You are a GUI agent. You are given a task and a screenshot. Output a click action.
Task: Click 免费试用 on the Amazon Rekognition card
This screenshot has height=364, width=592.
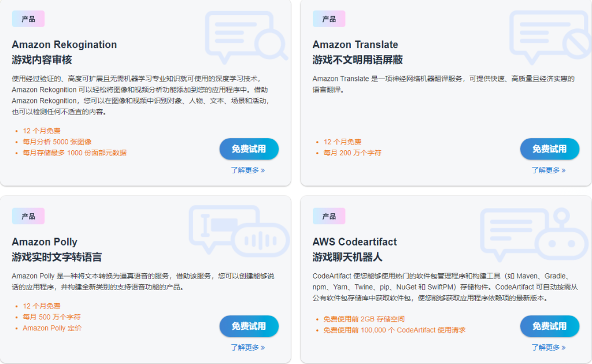[x=249, y=148]
